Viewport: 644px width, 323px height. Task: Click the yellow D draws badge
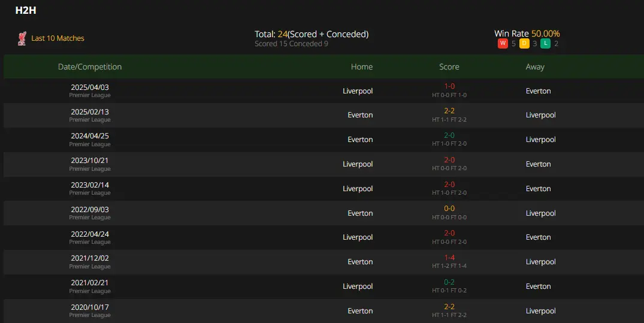pyautogui.click(x=524, y=43)
